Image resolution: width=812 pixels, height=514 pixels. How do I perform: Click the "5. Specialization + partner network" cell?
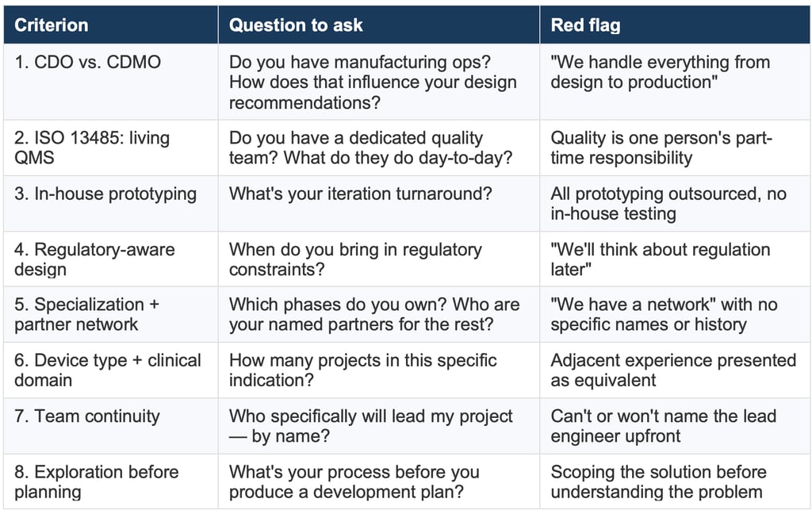click(x=98, y=314)
